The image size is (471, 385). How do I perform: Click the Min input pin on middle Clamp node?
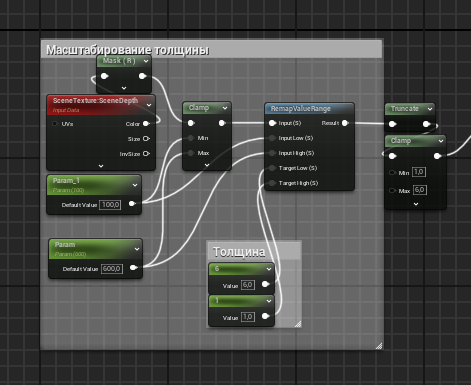pyautogui.click(x=191, y=138)
